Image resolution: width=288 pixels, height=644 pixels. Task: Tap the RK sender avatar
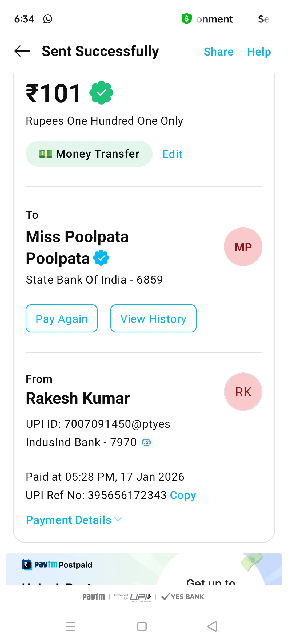point(243,392)
